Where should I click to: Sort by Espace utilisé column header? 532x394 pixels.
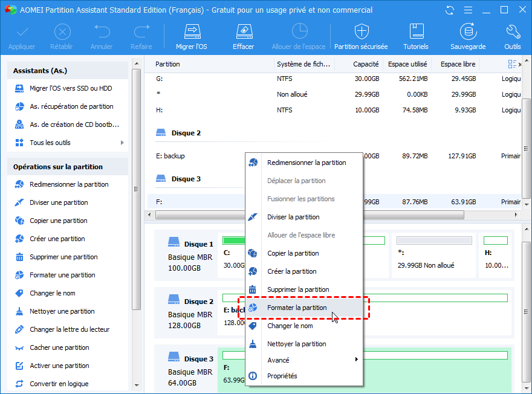point(407,64)
